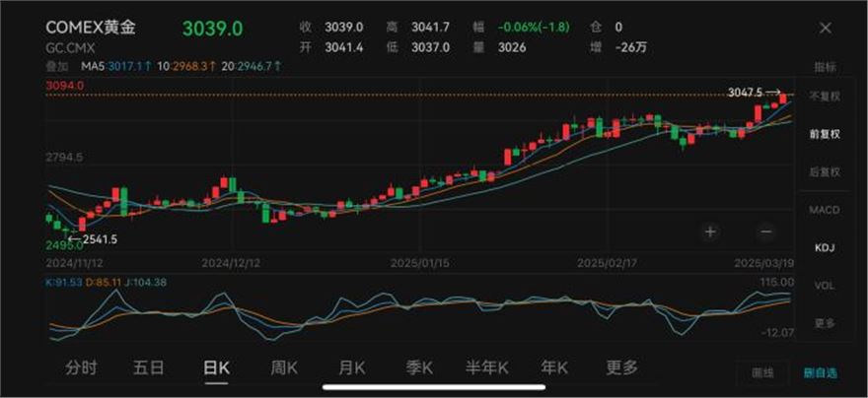Switch indicator to MACD
This screenshot has width=868, height=398.
(824, 211)
